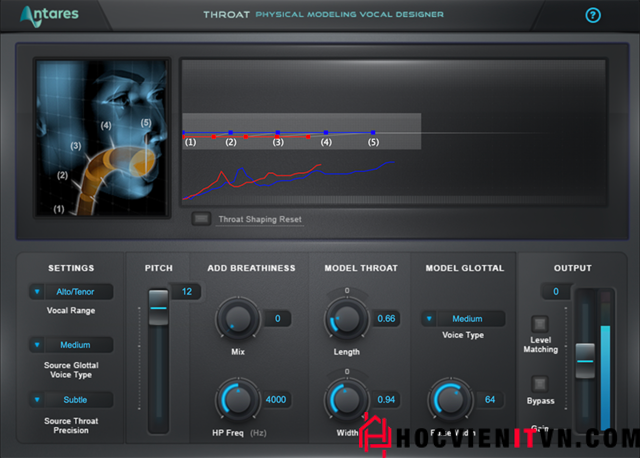
Task: Click blue graph control point (5)
Action: coord(373,132)
